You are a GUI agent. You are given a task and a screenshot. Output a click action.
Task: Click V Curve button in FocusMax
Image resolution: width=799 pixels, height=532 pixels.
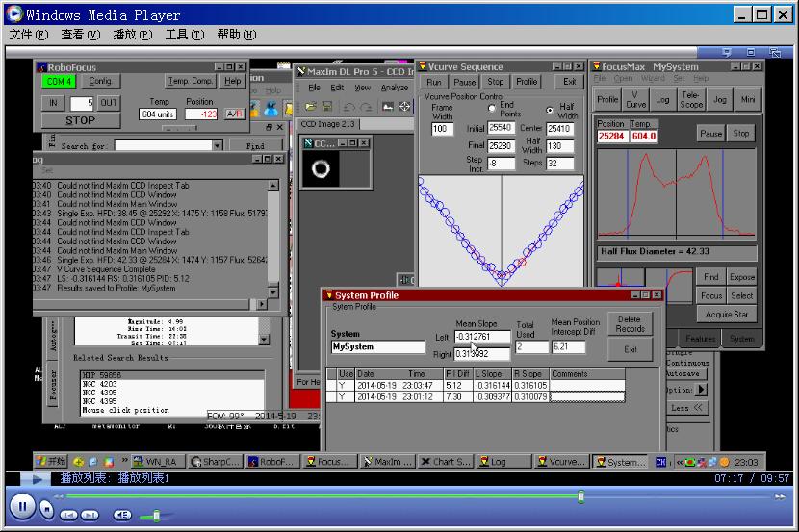635,99
